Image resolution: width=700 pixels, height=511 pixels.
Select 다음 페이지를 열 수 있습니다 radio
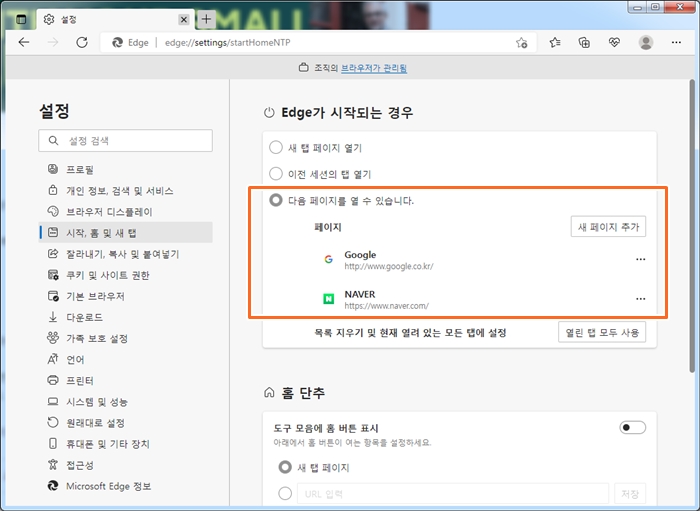coord(276,200)
